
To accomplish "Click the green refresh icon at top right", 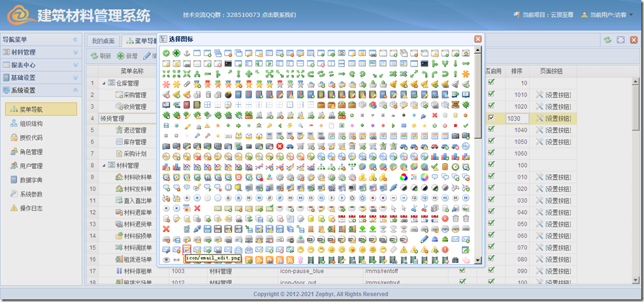I will [x=607, y=40].
